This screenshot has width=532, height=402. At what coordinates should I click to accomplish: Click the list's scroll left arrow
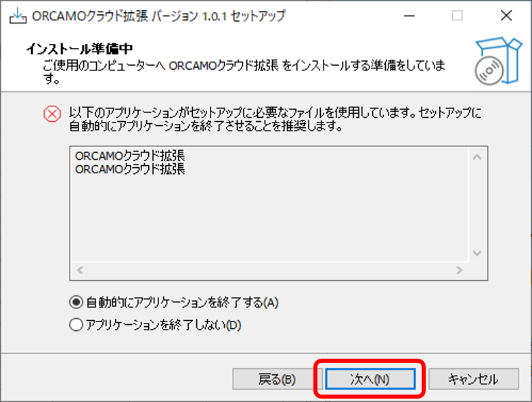(x=80, y=271)
